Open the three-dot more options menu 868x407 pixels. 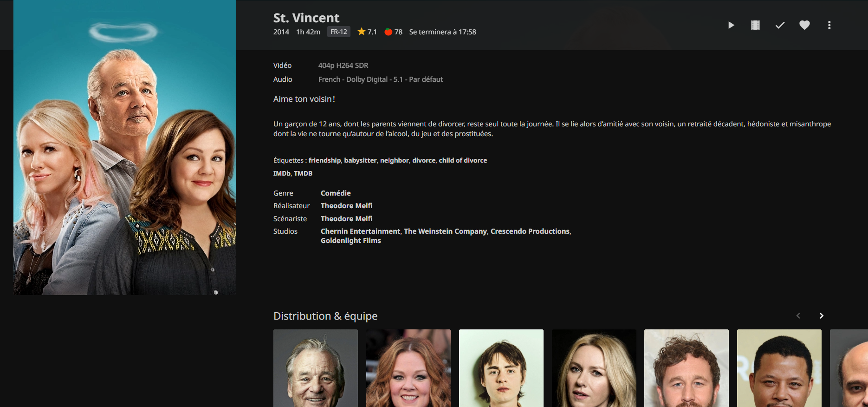pos(829,25)
